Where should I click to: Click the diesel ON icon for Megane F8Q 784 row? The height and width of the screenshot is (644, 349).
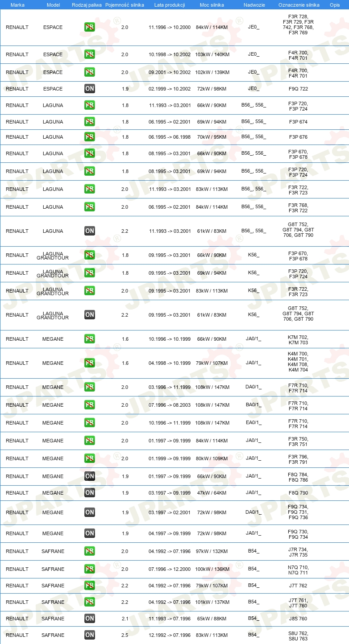[x=89, y=476]
